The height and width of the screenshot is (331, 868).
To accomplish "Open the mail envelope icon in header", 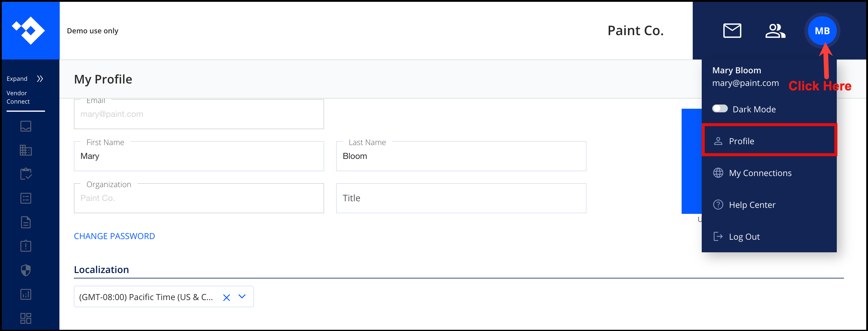I will (732, 31).
